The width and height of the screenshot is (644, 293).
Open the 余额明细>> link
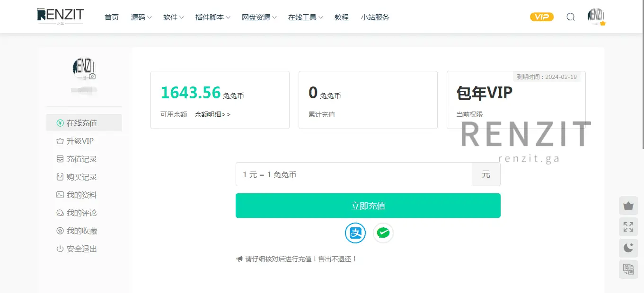pos(212,114)
